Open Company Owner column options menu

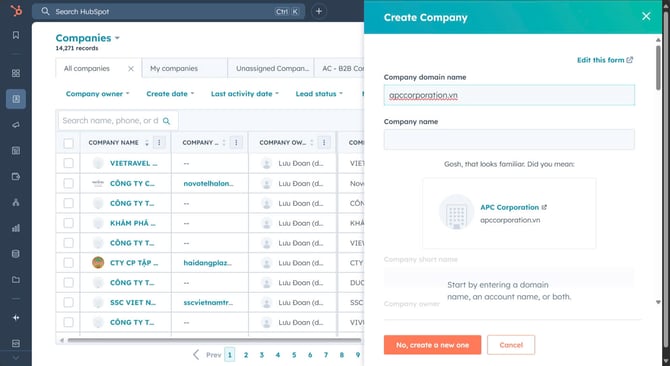point(323,143)
